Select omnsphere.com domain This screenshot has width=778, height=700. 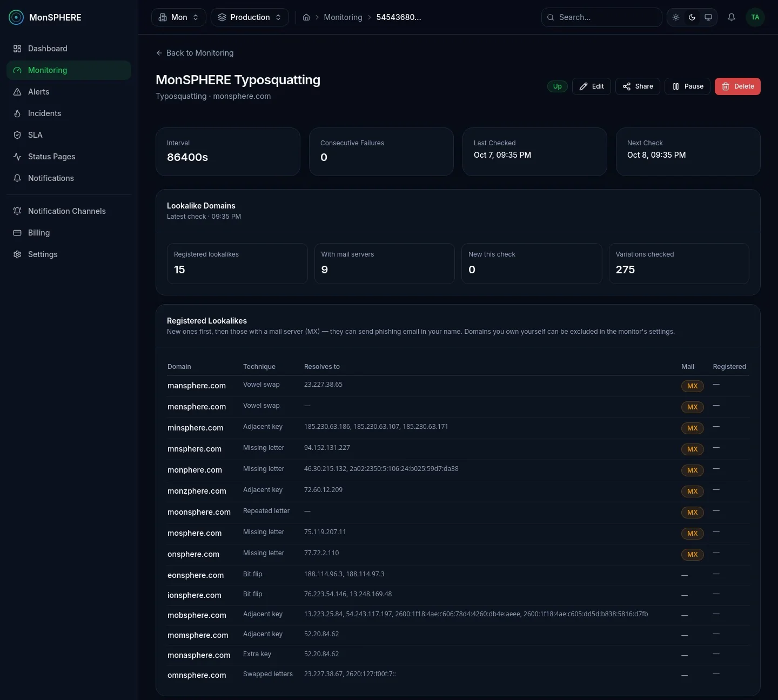point(197,675)
